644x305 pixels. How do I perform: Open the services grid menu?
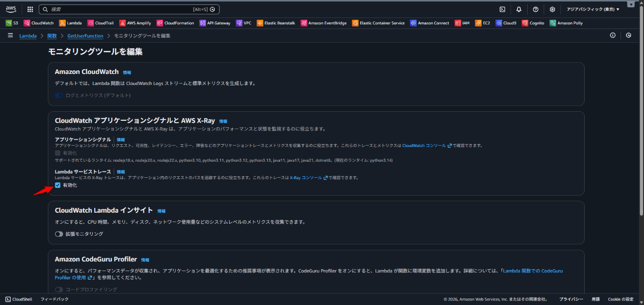coord(30,9)
